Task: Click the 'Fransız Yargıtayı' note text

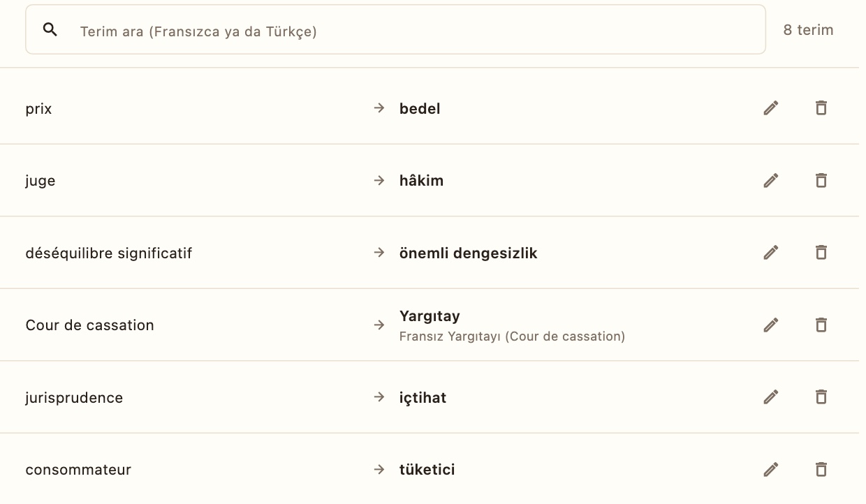Action: coord(512,336)
